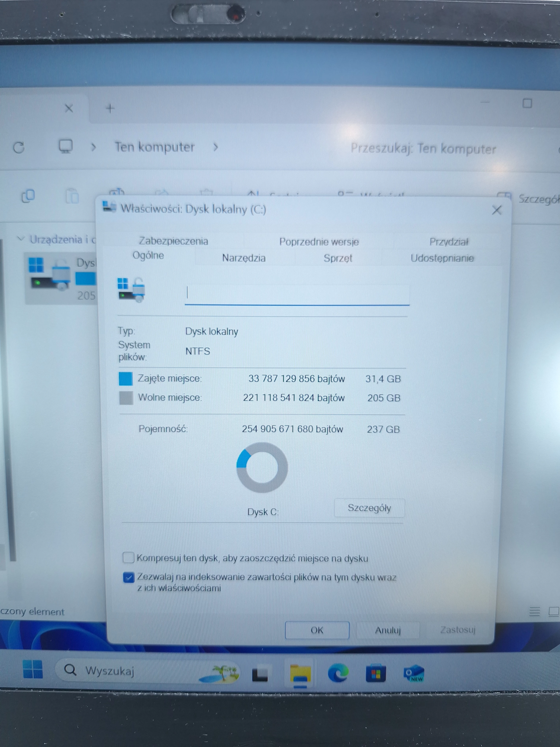This screenshot has height=747, width=560.
Task: Maximize the Explorer window
Action: coord(527,103)
